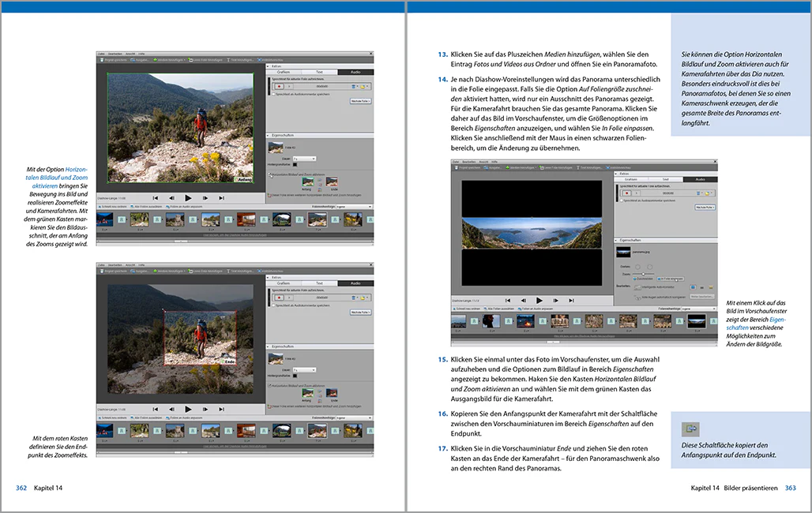Click Nächste Folie button in top-left screenshot
The image size is (812, 513).
click(360, 101)
